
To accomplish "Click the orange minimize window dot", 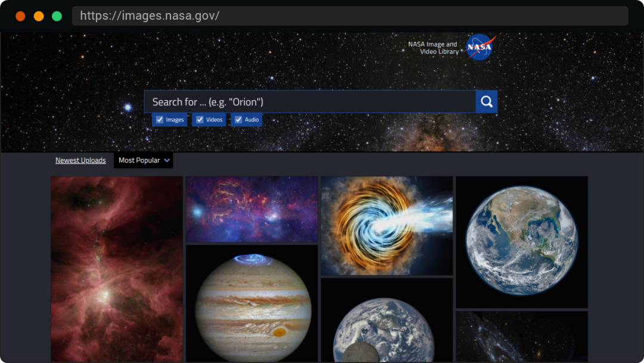I will 39,16.
